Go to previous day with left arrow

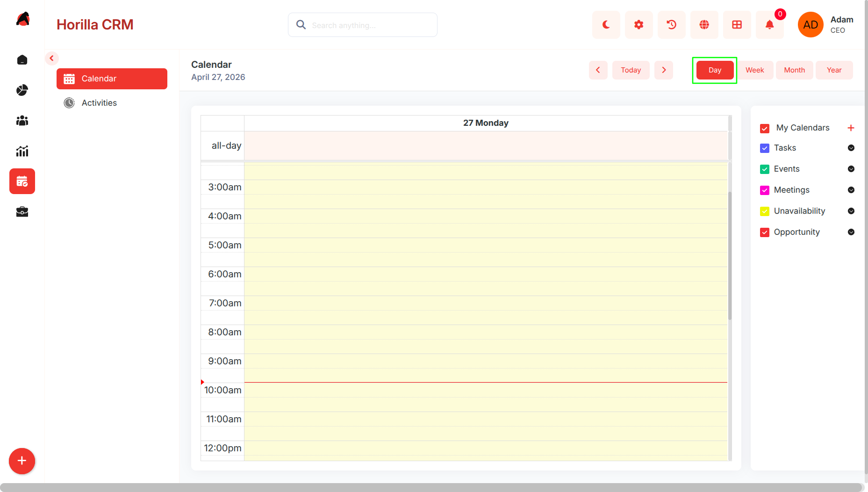pyautogui.click(x=598, y=70)
